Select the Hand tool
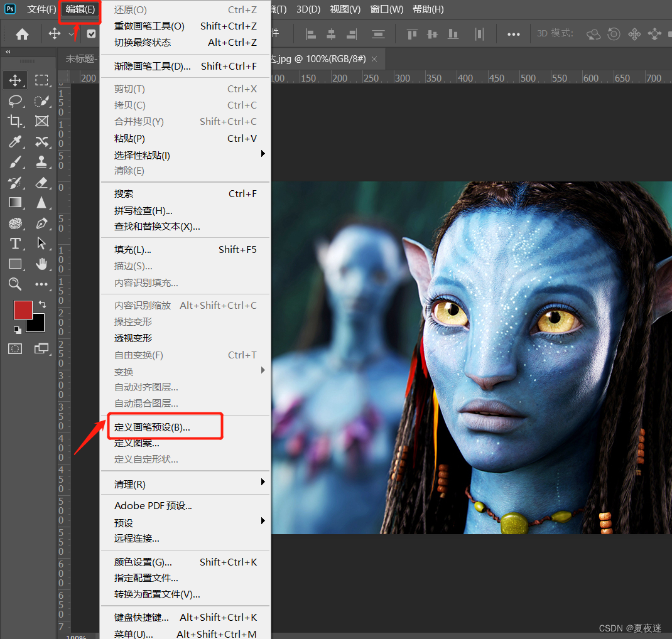This screenshot has width=672, height=639. (x=41, y=264)
